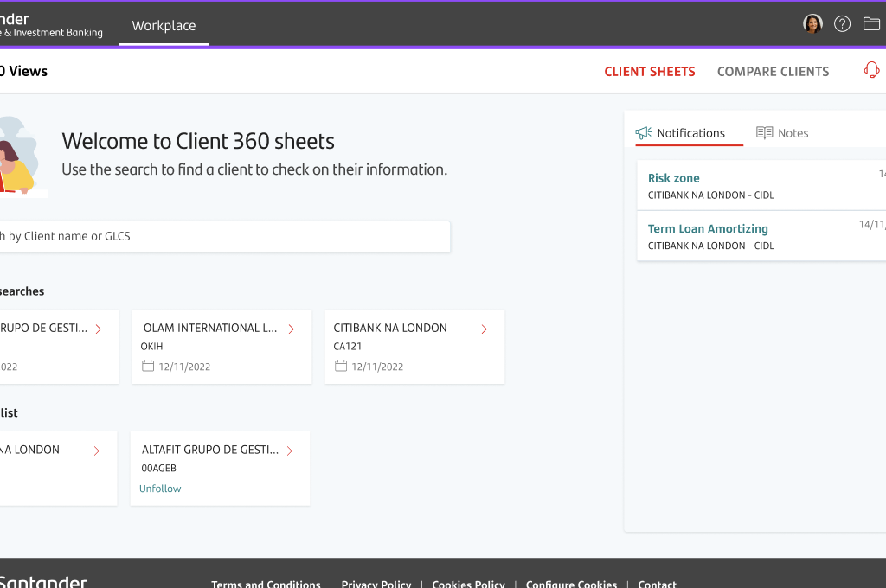Switch to the Workplace tab

164,25
